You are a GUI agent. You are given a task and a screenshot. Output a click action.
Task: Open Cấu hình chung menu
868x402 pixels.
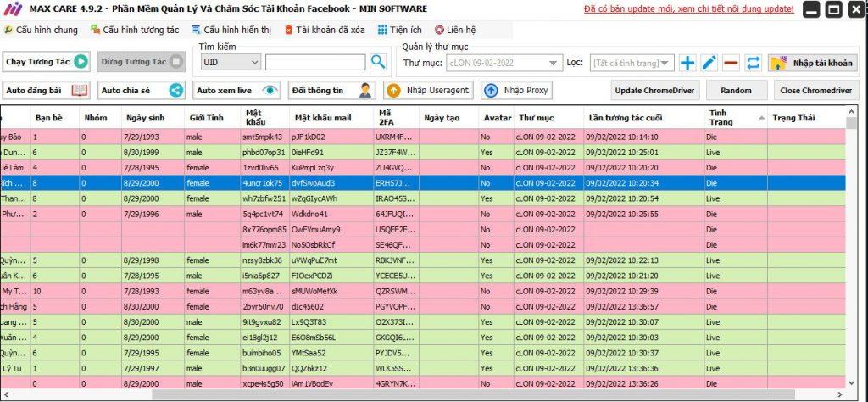tap(42, 30)
